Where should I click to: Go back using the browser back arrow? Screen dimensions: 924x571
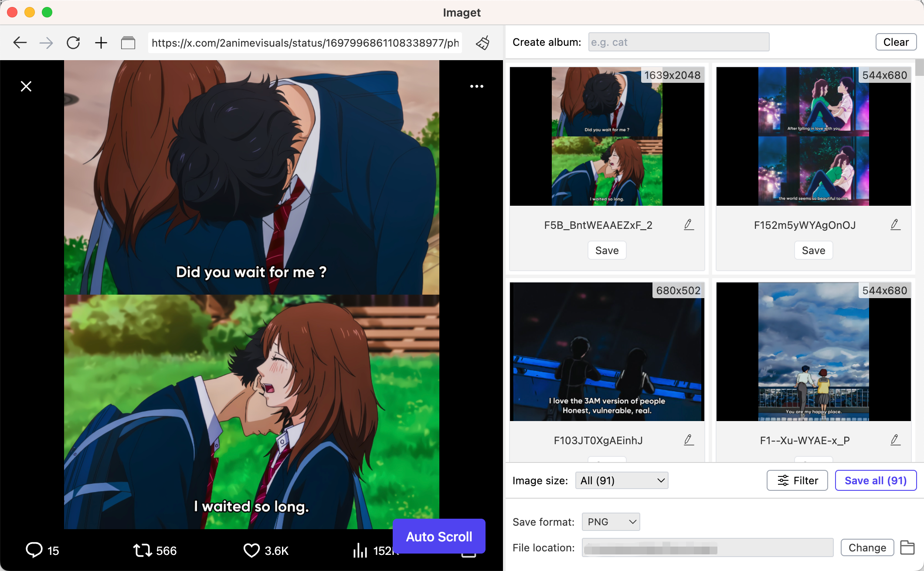point(19,42)
